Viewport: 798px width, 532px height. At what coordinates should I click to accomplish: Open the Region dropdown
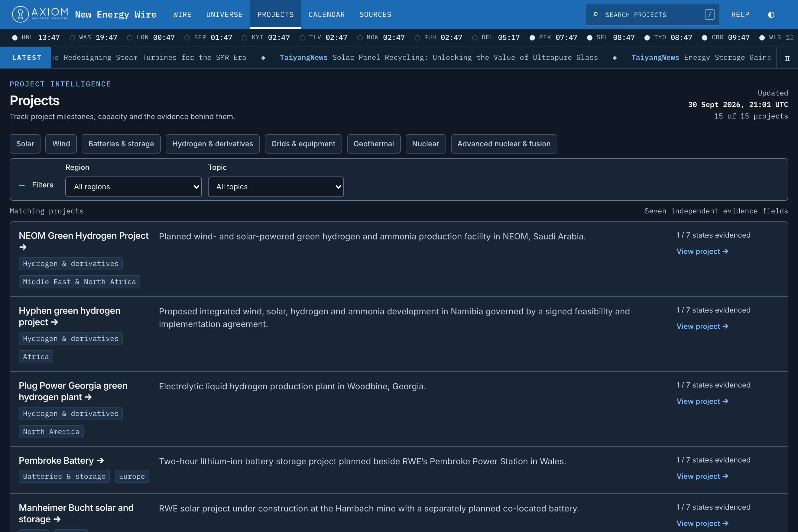coord(133,187)
